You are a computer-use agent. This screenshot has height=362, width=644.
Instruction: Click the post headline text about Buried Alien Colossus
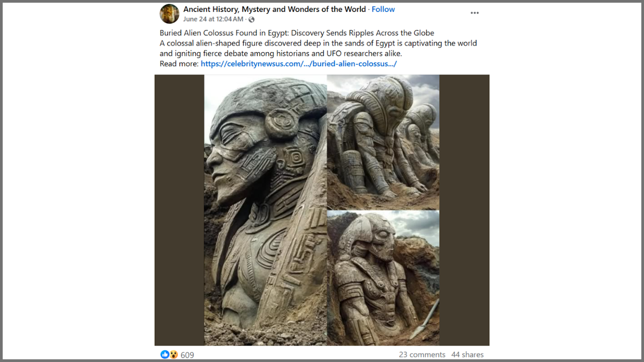point(297,33)
